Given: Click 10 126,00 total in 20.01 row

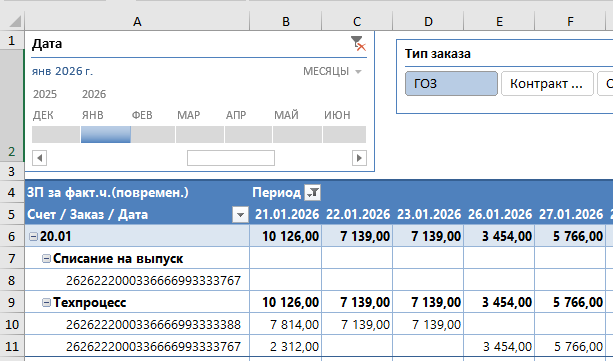Looking at the screenshot, I should (x=286, y=236).
